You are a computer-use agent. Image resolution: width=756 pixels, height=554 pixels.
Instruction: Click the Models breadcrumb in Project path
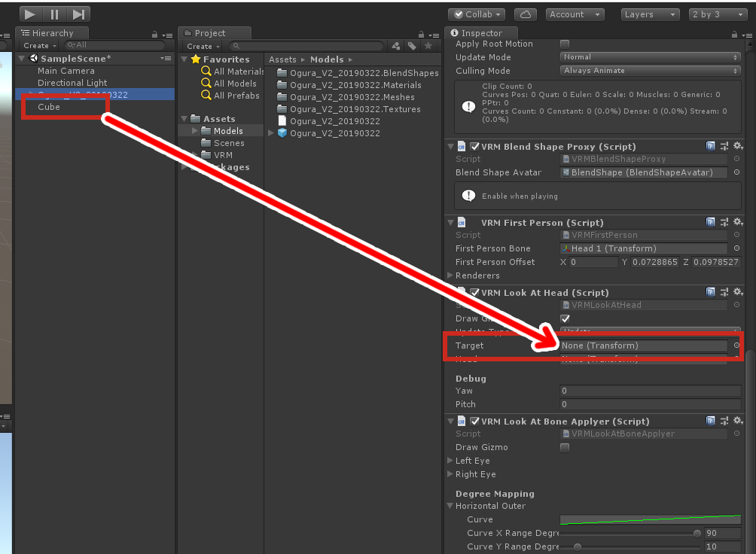pyautogui.click(x=327, y=59)
